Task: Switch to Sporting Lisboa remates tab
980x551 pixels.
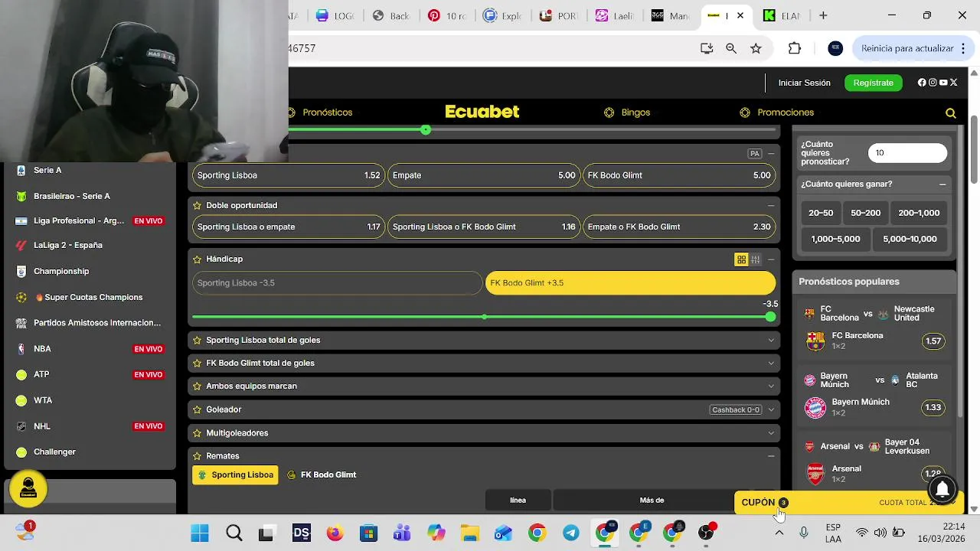Action: tap(235, 474)
